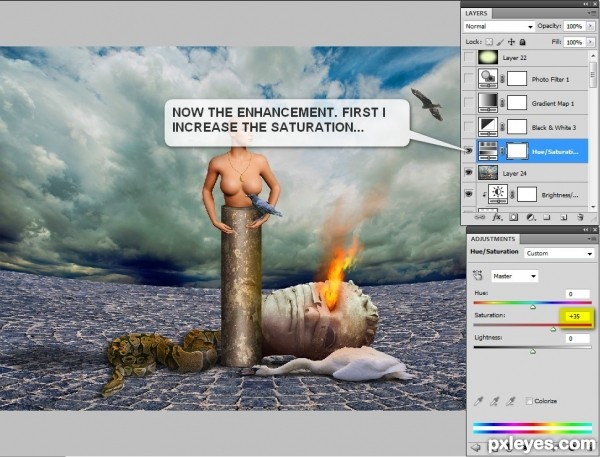Click the Layer 22 yellow glow thumbnail
Image resolution: width=600 pixels, height=457 pixels.
click(x=488, y=57)
